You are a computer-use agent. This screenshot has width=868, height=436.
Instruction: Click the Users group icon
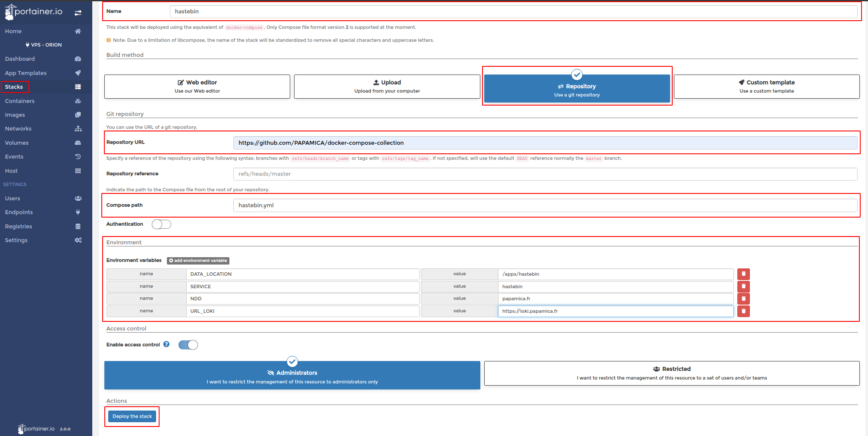(x=78, y=198)
